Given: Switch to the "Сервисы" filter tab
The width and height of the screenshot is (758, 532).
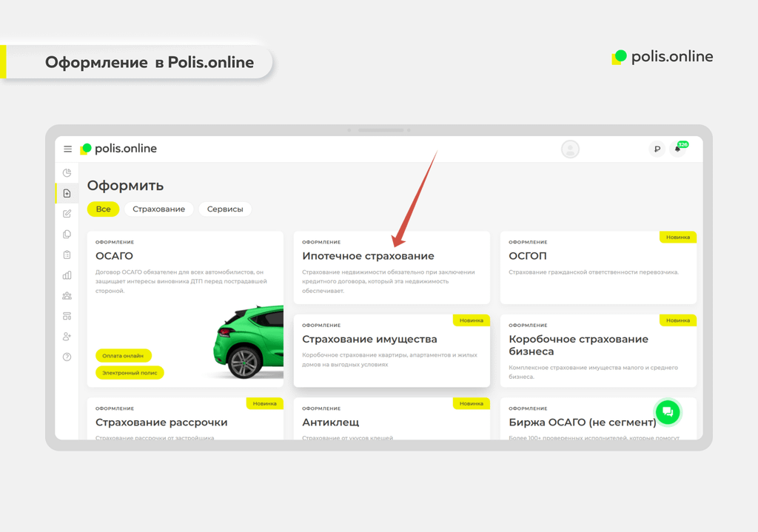Looking at the screenshot, I should coord(225,209).
